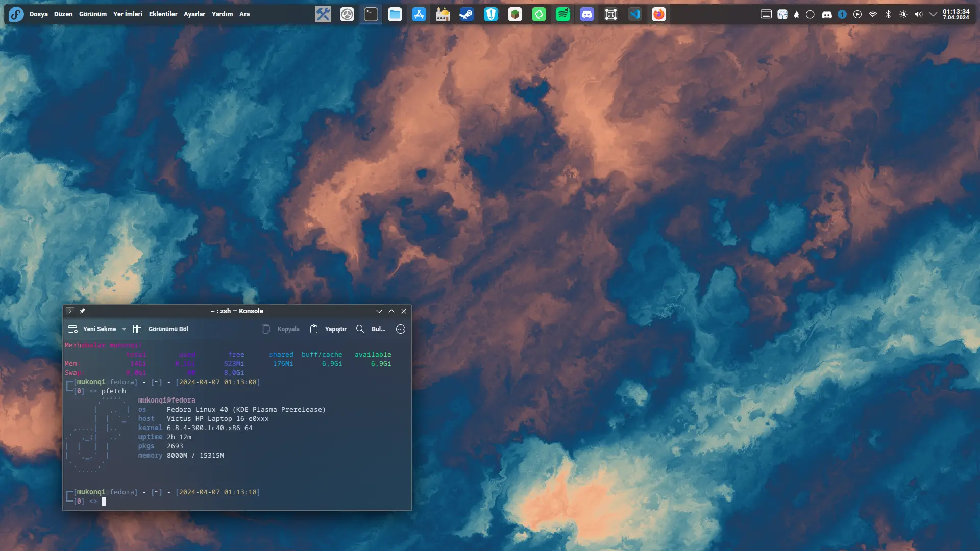This screenshot has width=980, height=551.
Task: Click the Konsole terminal icon in dock
Action: 371,14
